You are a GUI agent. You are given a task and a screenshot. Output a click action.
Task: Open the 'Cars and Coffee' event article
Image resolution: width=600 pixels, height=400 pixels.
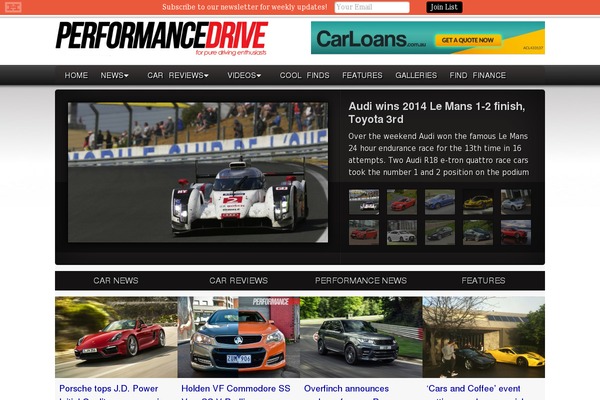point(474,391)
